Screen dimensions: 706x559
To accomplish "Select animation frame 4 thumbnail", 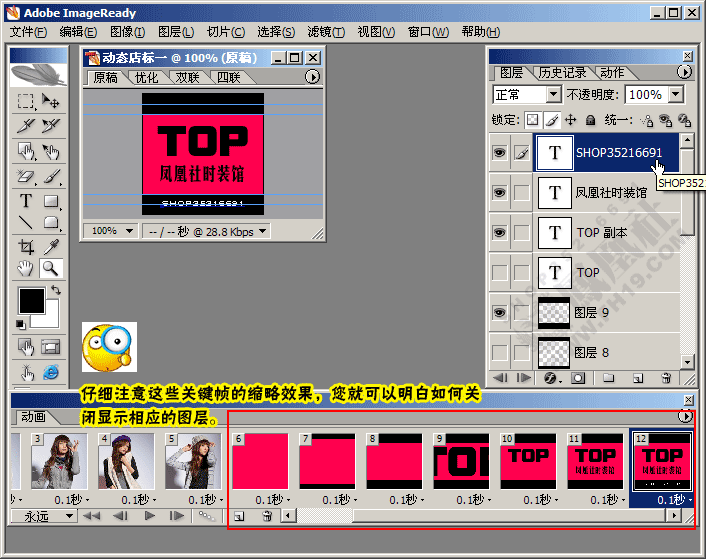I will coord(127,461).
